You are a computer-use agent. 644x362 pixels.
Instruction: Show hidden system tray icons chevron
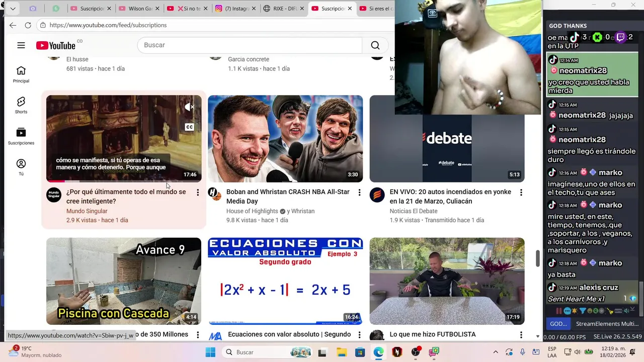496,352
